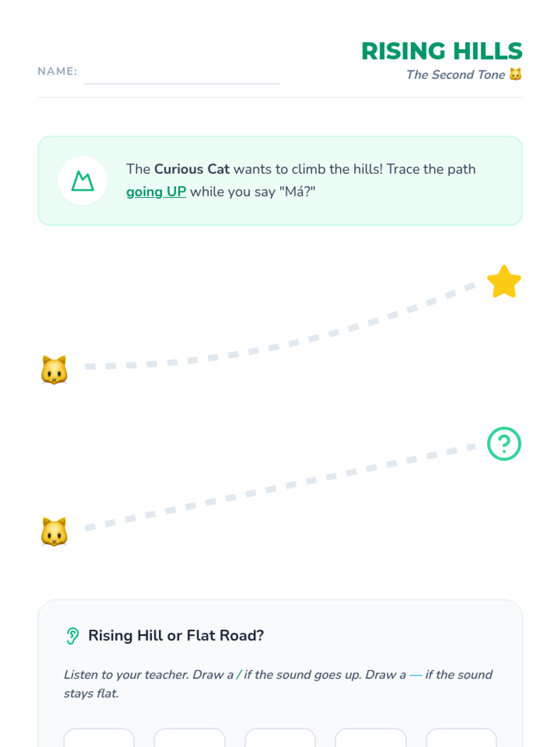Click the green question mark circle
Viewport: 560px width, 747px height.
504,444
